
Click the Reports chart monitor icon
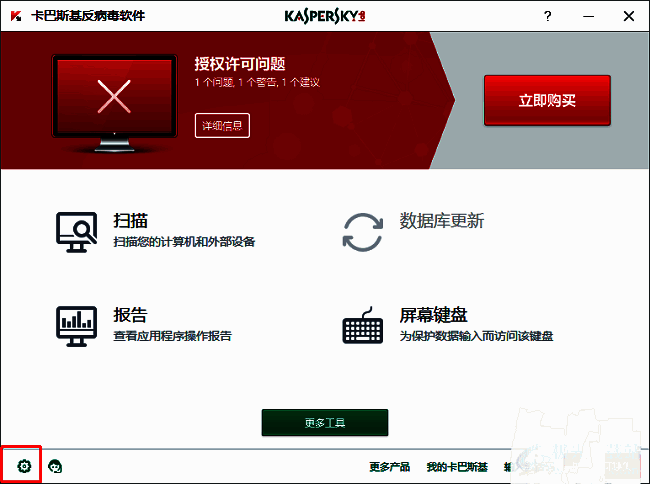(77, 326)
